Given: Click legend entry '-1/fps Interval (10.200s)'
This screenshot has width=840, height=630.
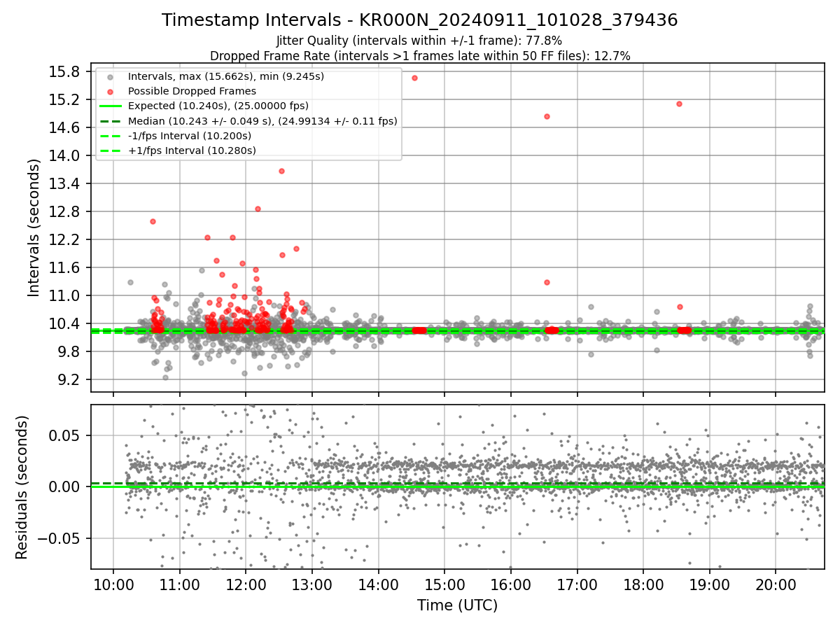Looking at the screenshot, I should coord(190,136).
